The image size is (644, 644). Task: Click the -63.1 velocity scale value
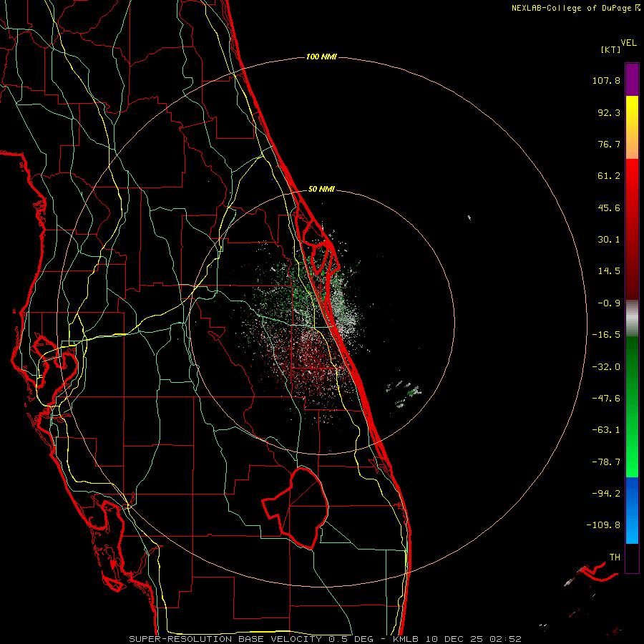pyautogui.click(x=606, y=430)
